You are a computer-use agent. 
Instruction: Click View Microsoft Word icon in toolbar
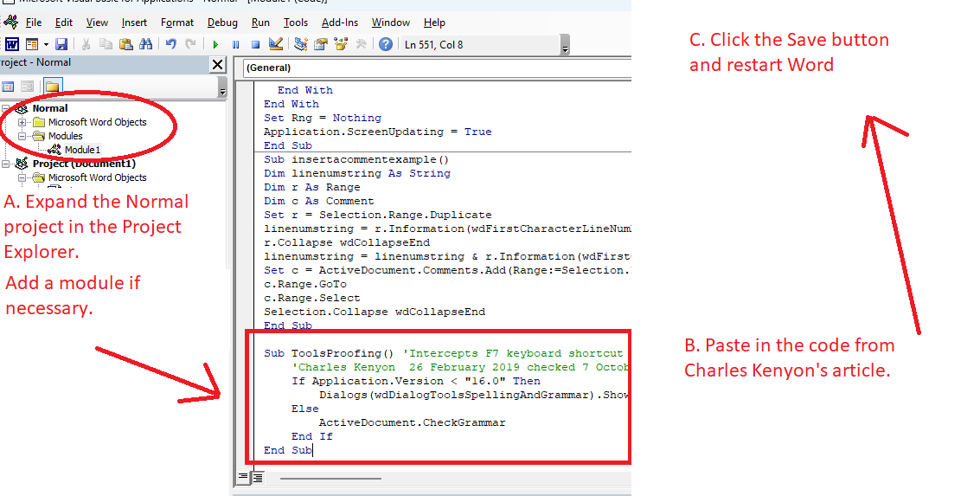[11, 44]
